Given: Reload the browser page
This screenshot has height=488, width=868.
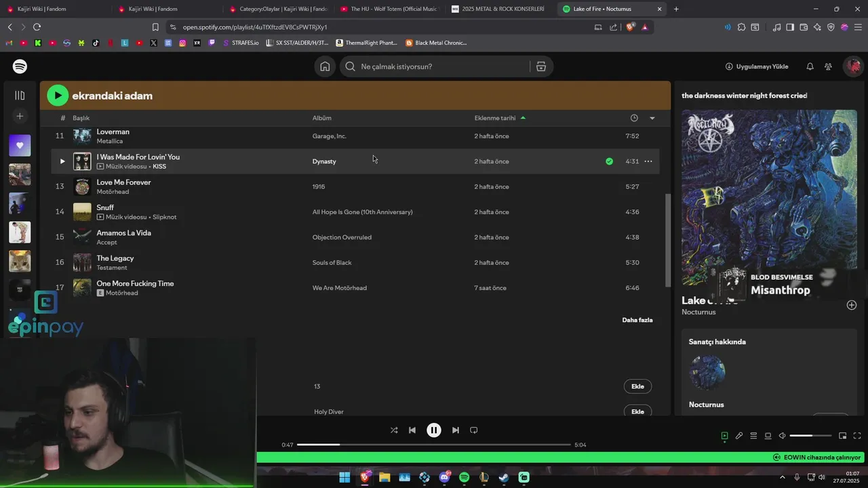Looking at the screenshot, I should tap(37, 27).
